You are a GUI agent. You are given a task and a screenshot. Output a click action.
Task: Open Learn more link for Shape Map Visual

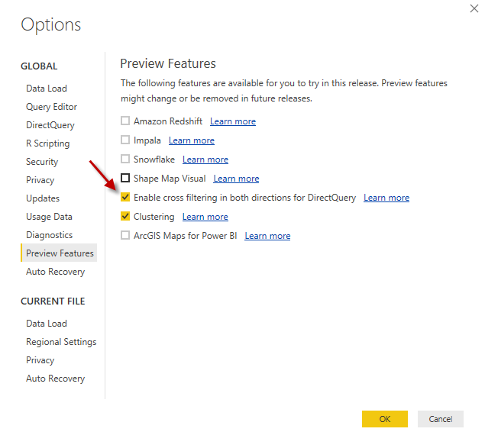[236, 179]
